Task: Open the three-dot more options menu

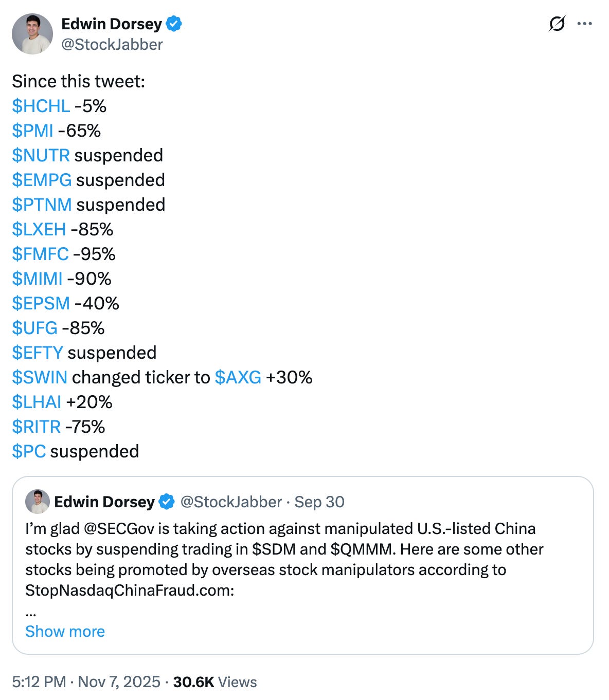Action: click(585, 24)
